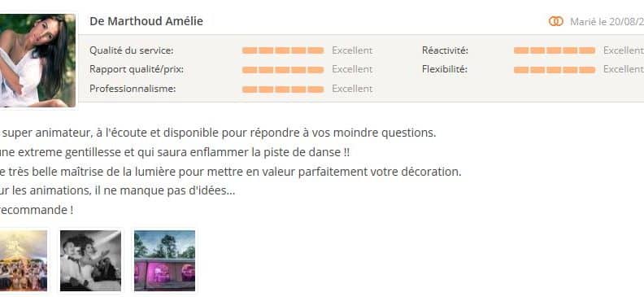Image resolution: width=644 pixels, height=297 pixels.
Task: Click the Réactivité label
Action: (x=445, y=50)
